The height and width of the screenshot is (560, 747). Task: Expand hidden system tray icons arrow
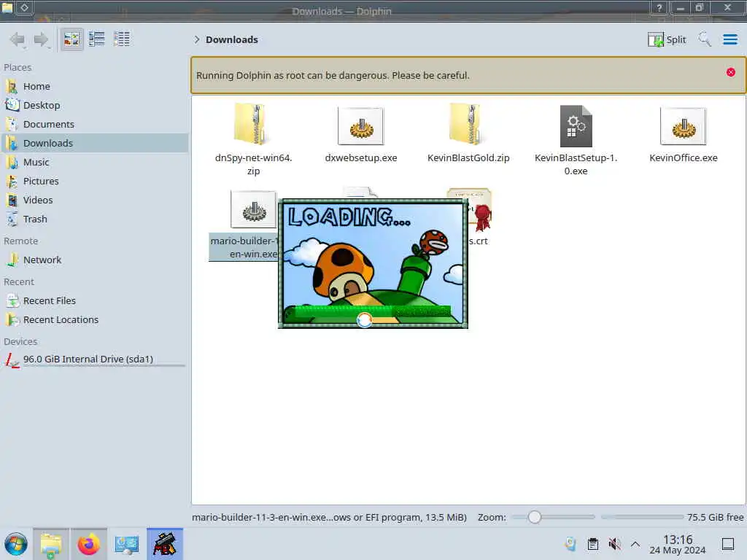[635, 544]
